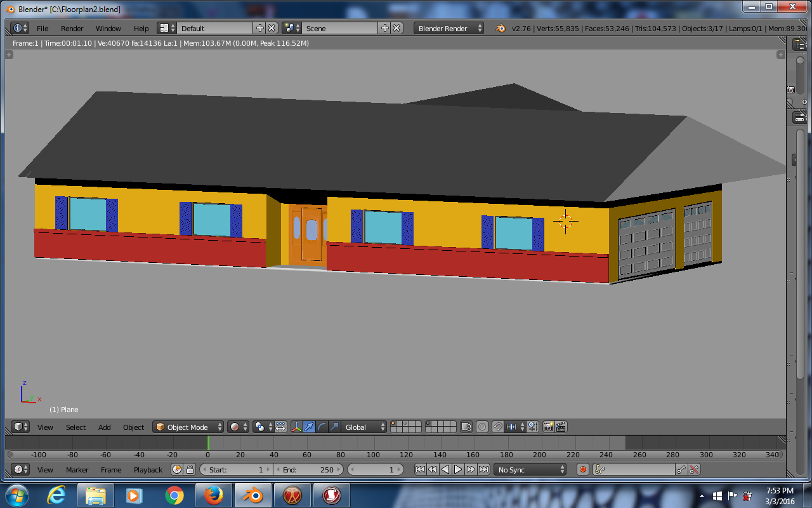Open the File menu
This screenshot has width=812, height=508.
43,29
